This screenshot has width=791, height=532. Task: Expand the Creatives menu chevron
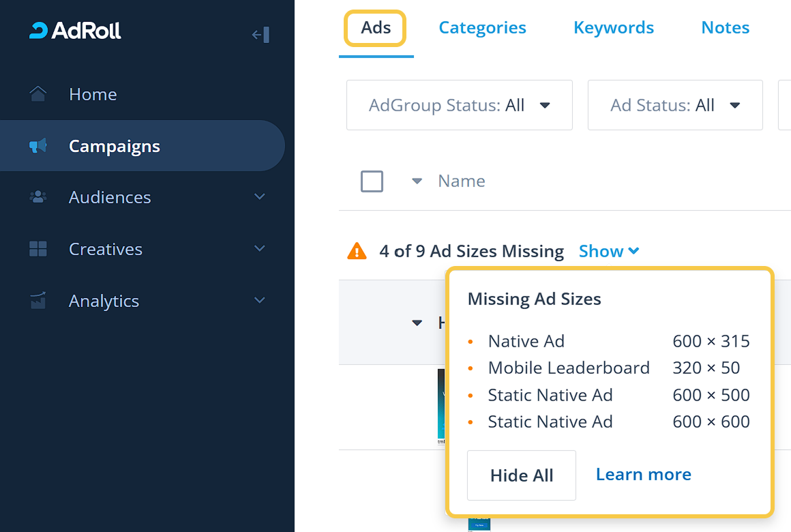pos(259,249)
